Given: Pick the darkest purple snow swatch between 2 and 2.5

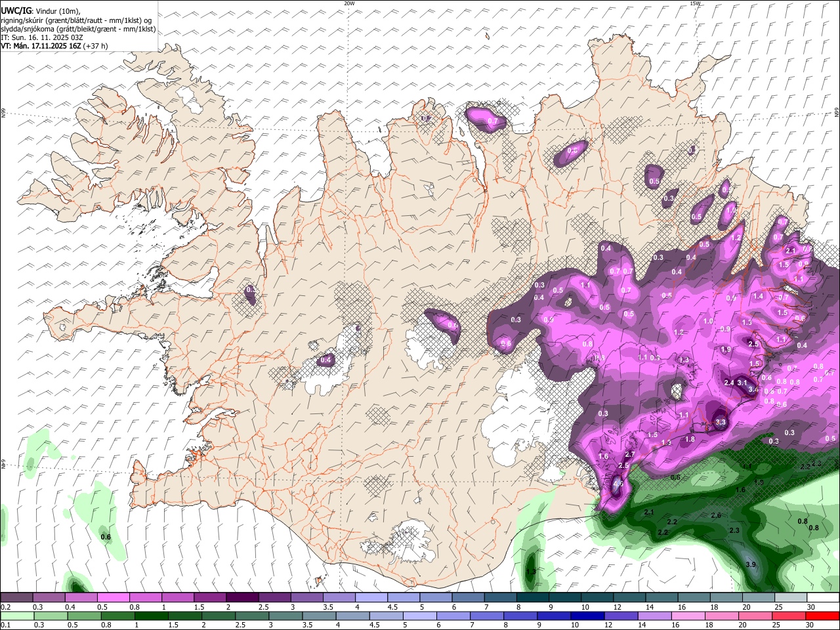Looking at the screenshot, I should (x=242, y=598).
